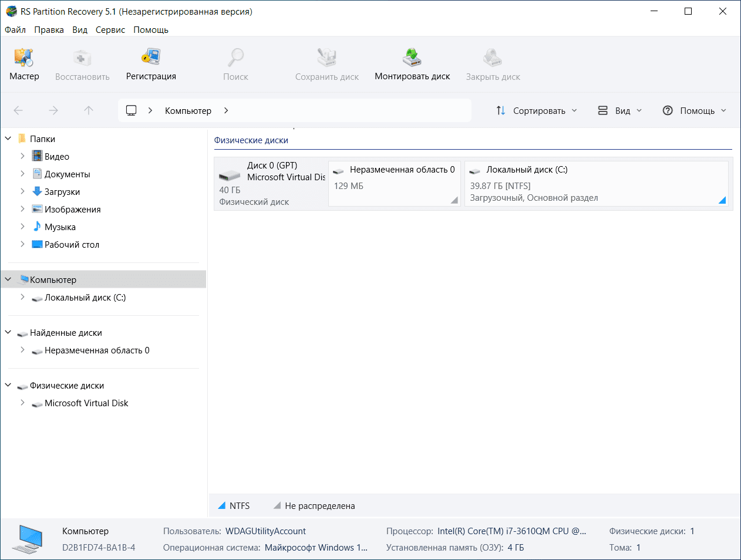The height and width of the screenshot is (560, 741).
Task: Expand the Video folder tree node
Action: [x=22, y=156]
